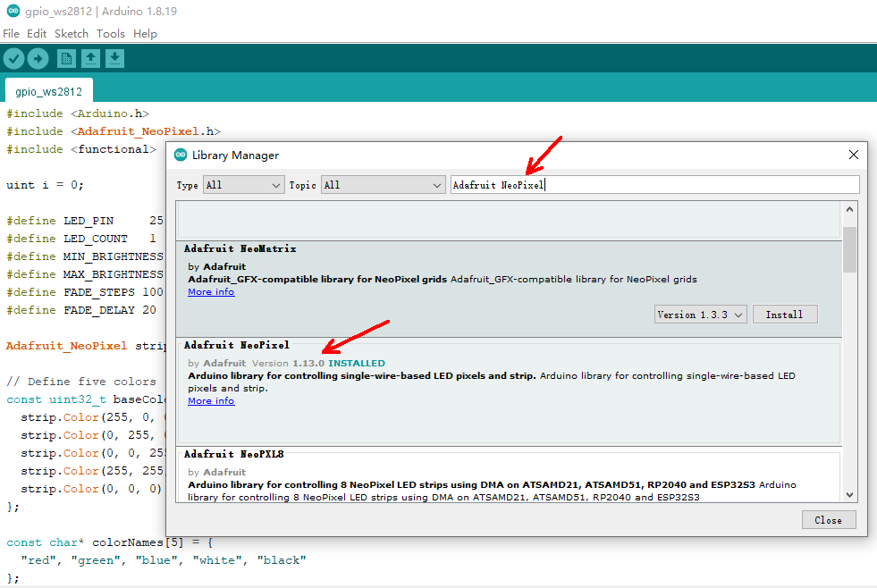This screenshot has height=588, width=877.
Task: Select the Adafruit NeoMatrix library title
Action: point(240,248)
